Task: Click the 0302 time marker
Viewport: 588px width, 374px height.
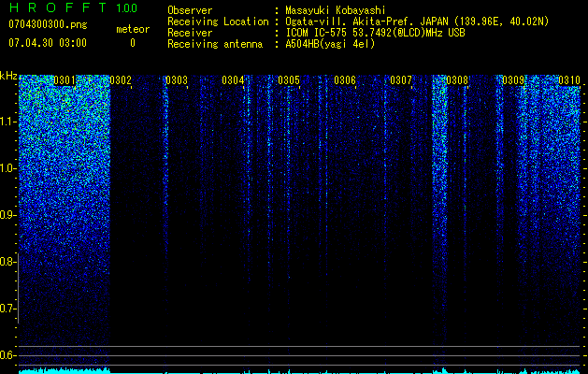Action: point(121,80)
